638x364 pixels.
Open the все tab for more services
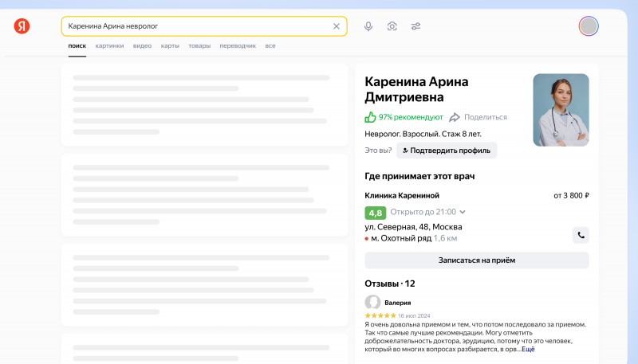[270, 46]
